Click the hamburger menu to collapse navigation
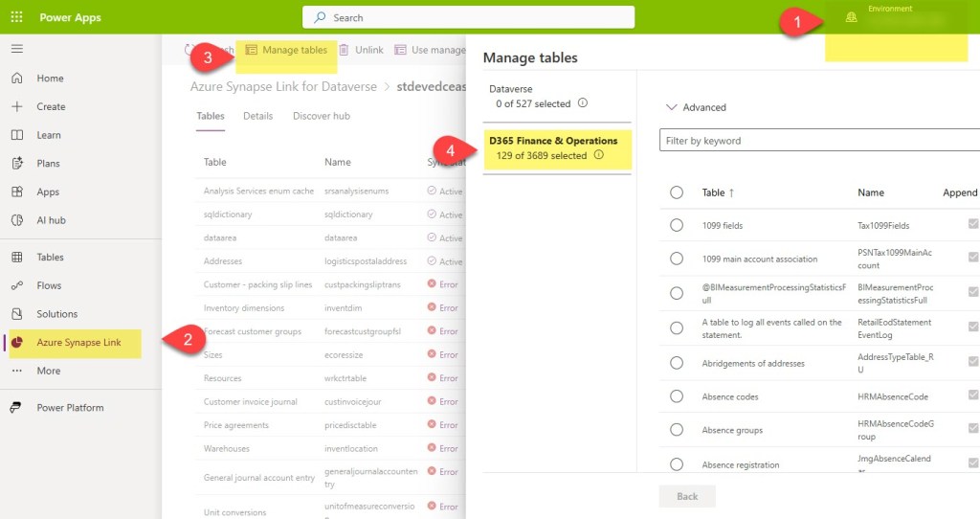 click(17, 49)
